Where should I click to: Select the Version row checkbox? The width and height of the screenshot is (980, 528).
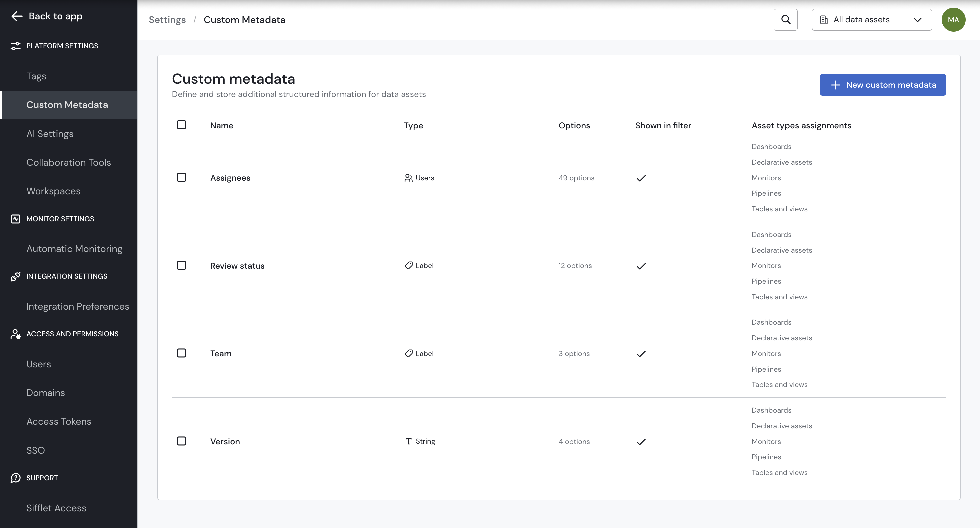point(181,441)
